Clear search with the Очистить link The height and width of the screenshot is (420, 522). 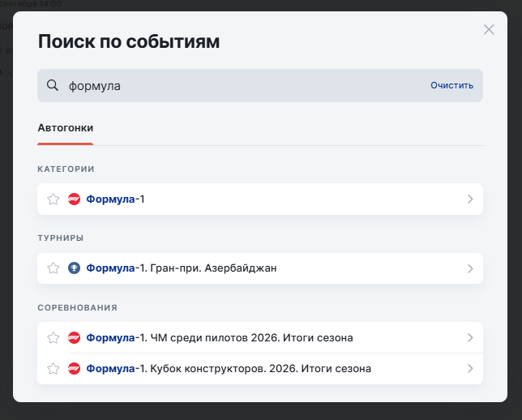click(451, 85)
